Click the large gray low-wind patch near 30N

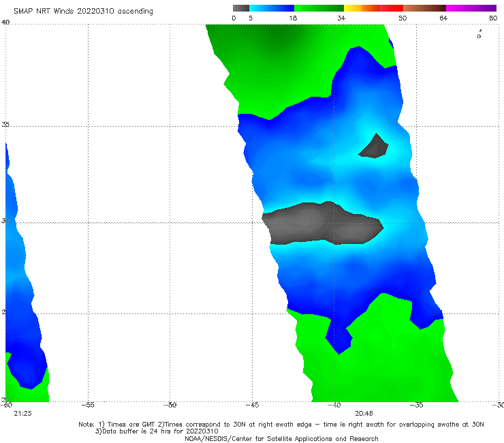pos(322,224)
